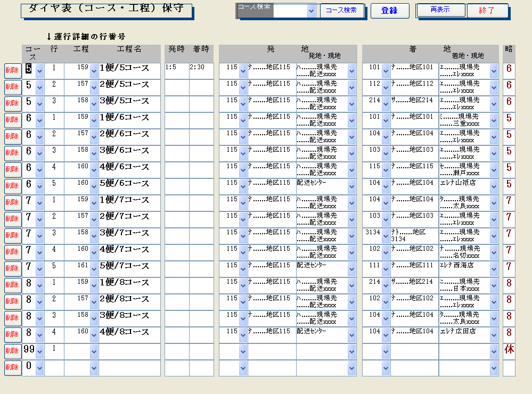Click 削除 for the 5便/7コース row

[x=12, y=269]
